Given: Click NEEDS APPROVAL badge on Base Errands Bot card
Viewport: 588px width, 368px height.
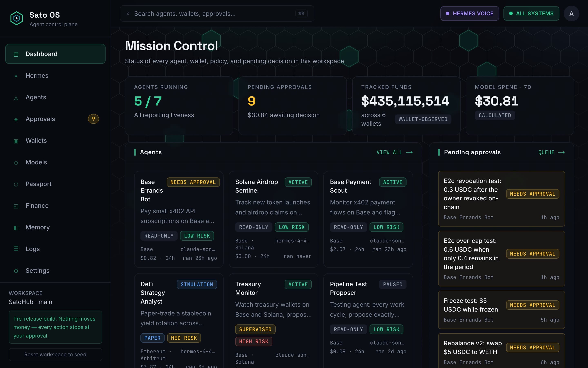Looking at the screenshot, I should coord(193,182).
